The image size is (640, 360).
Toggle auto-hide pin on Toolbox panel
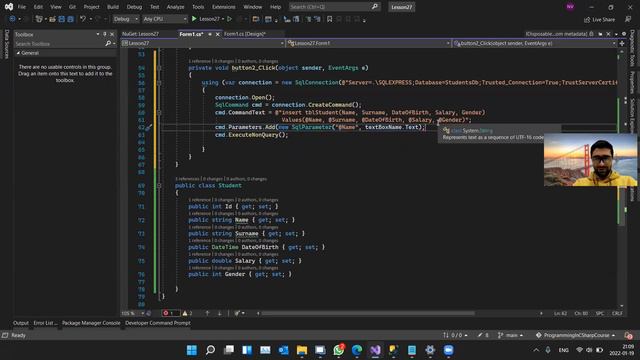coord(105,35)
